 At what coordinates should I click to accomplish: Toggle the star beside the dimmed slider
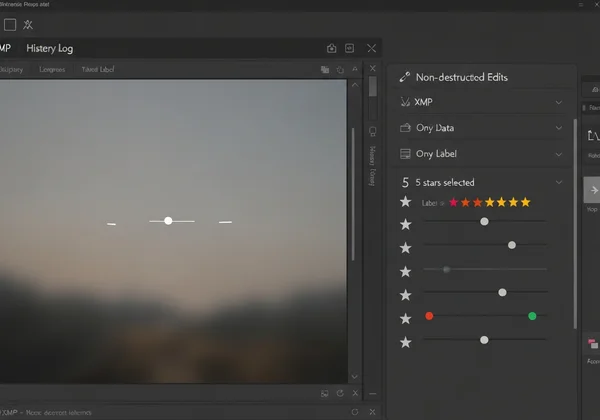click(406, 272)
